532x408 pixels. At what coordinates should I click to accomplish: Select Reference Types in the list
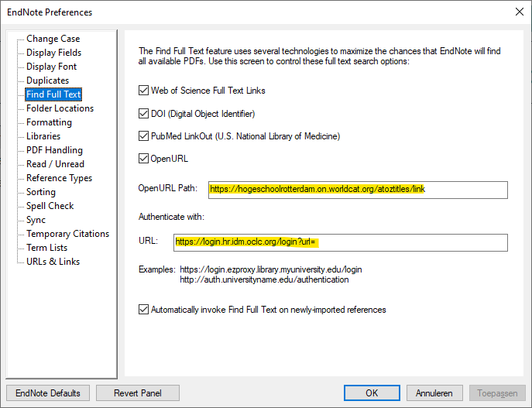click(59, 178)
